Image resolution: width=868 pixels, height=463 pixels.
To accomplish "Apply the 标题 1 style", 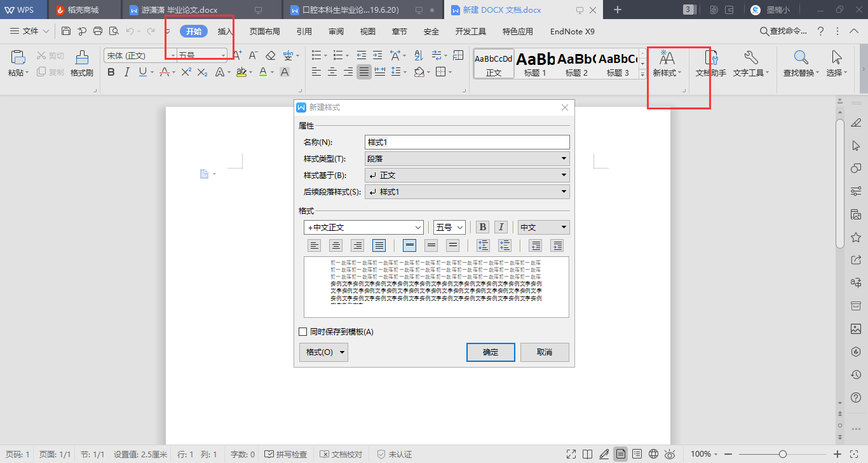I will (x=535, y=64).
